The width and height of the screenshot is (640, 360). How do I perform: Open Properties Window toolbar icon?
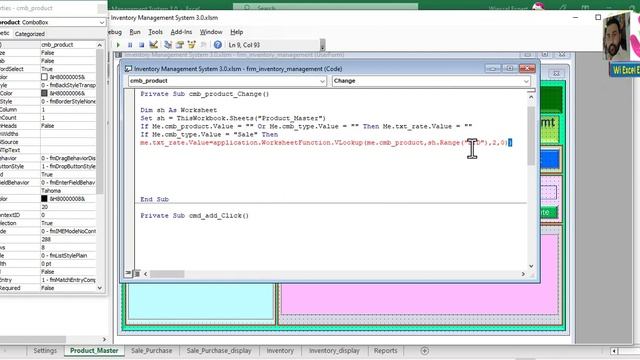pos(180,45)
